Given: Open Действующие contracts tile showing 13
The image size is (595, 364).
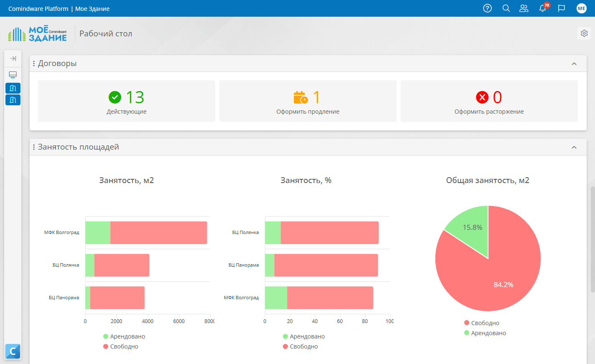Looking at the screenshot, I should 127,101.
